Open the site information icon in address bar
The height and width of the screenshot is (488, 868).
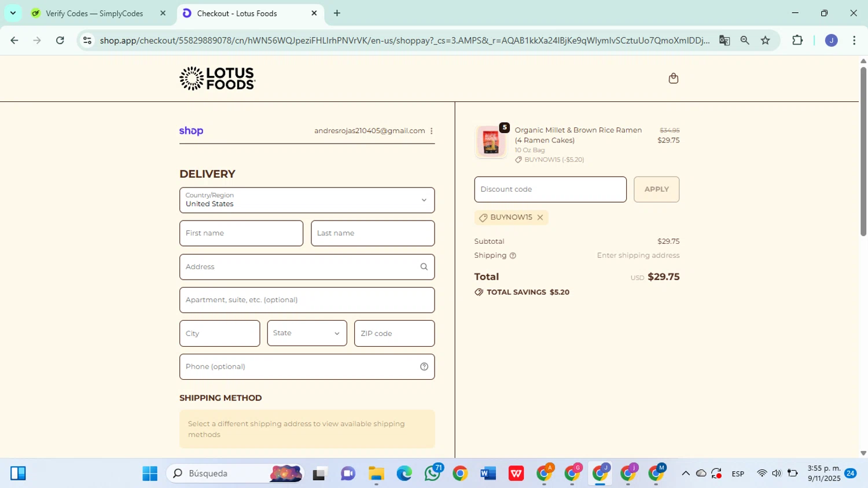87,41
